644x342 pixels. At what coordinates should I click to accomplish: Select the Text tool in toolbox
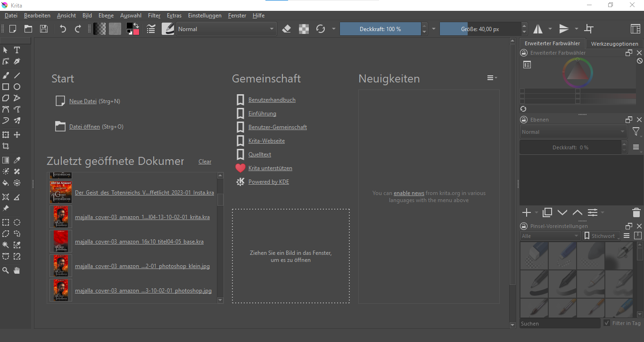[17, 50]
